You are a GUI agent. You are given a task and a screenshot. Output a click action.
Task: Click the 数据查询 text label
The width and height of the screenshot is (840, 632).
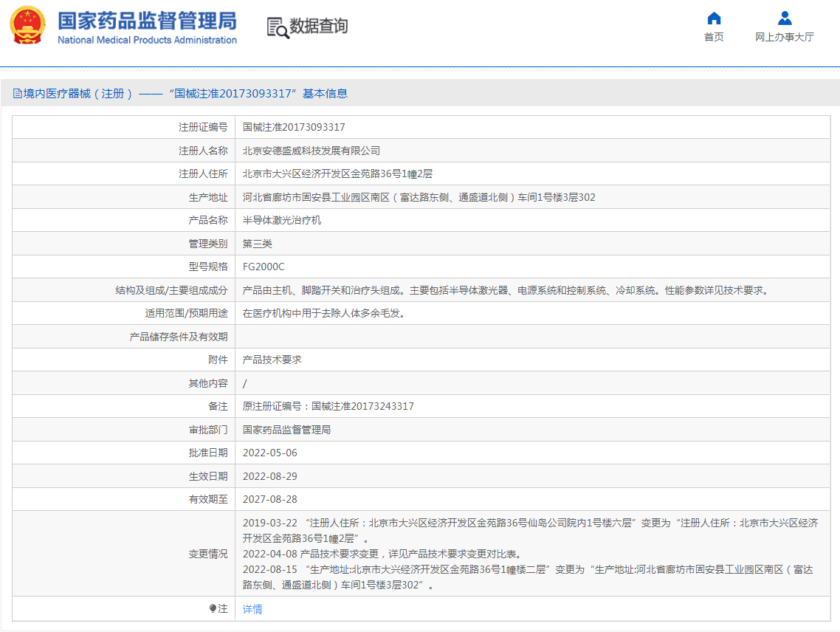317,27
